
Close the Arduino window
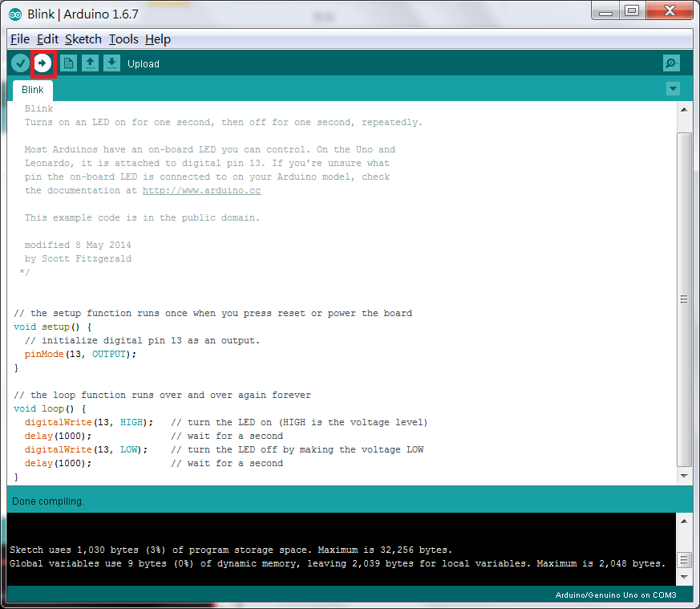[x=670, y=10]
